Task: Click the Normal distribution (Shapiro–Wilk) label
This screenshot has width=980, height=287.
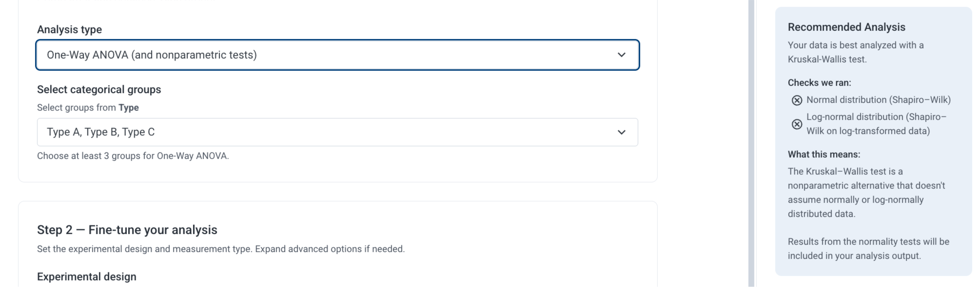Action: [878, 100]
